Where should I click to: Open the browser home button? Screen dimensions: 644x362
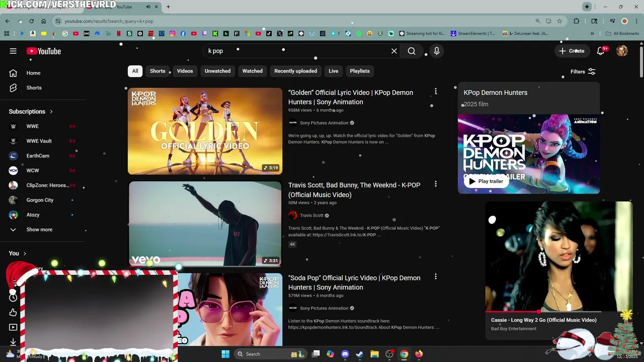coord(43,21)
